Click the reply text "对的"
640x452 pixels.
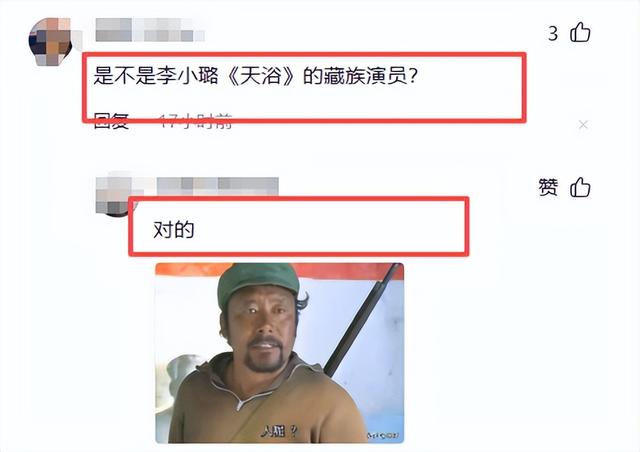173,229
